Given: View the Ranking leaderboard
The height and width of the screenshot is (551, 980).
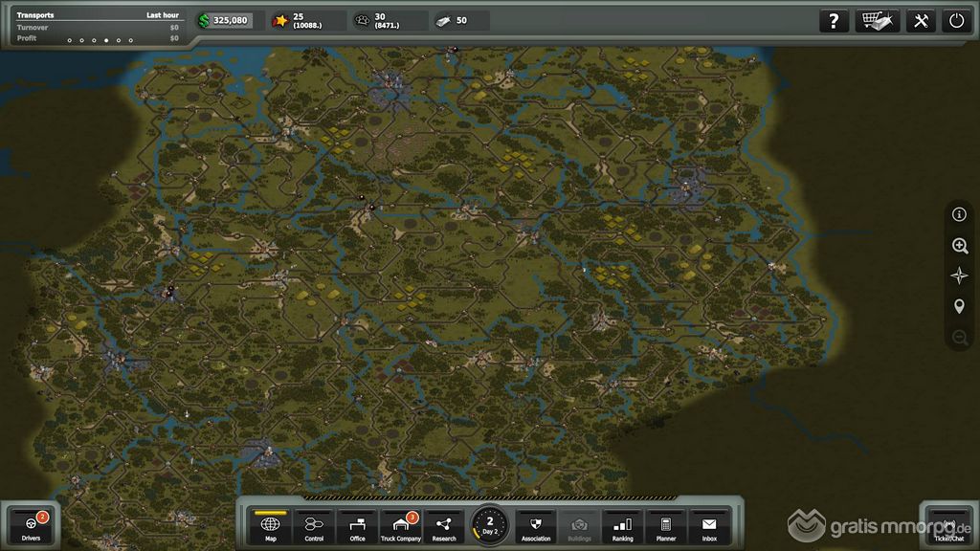Looking at the screenshot, I should [622, 526].
